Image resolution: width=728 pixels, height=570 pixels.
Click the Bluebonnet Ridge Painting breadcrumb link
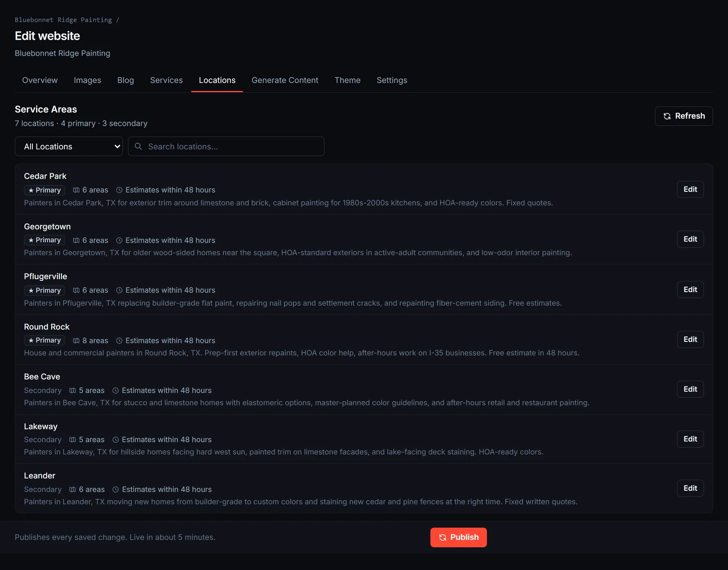(x=63, y=20)
